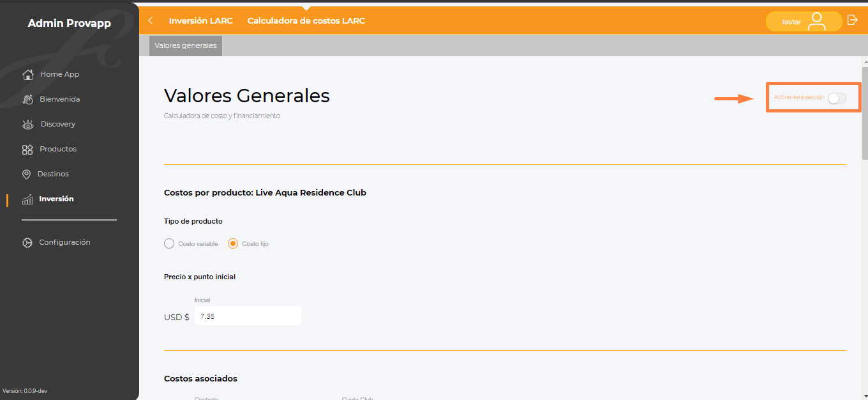This screenshot has width=868, height=400.
Task: Select the Costo variable radio option
Action: point(169,243)
